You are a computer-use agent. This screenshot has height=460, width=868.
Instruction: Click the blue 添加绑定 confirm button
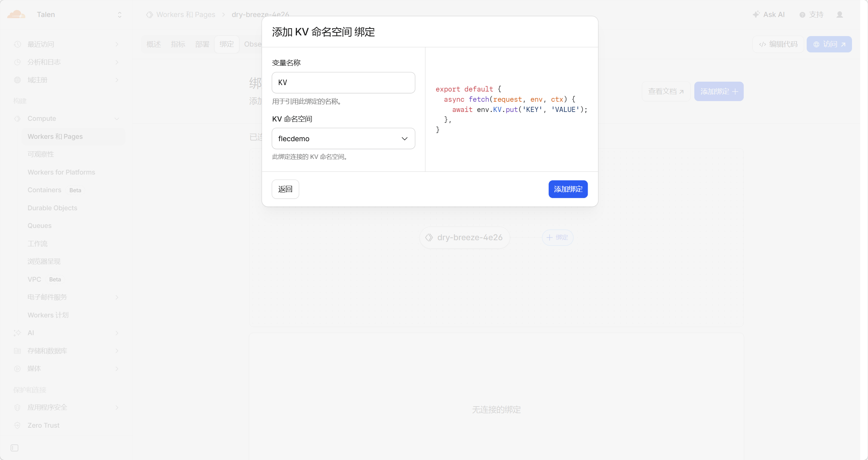[568, 189]
